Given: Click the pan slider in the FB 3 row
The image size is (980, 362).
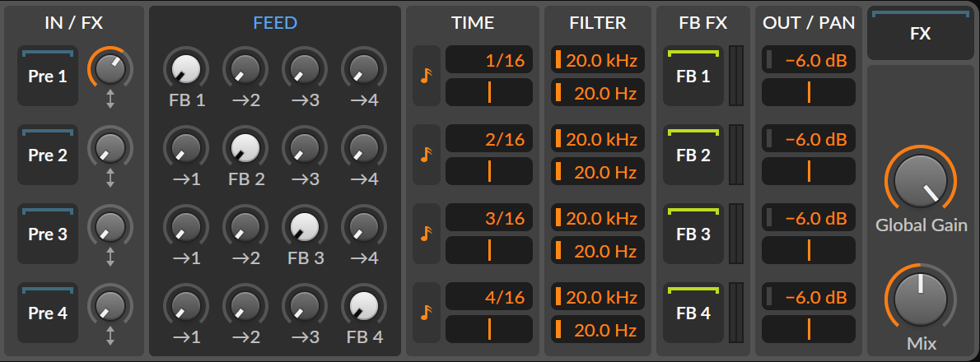Looking at the screenshot, I should point(809,250).
